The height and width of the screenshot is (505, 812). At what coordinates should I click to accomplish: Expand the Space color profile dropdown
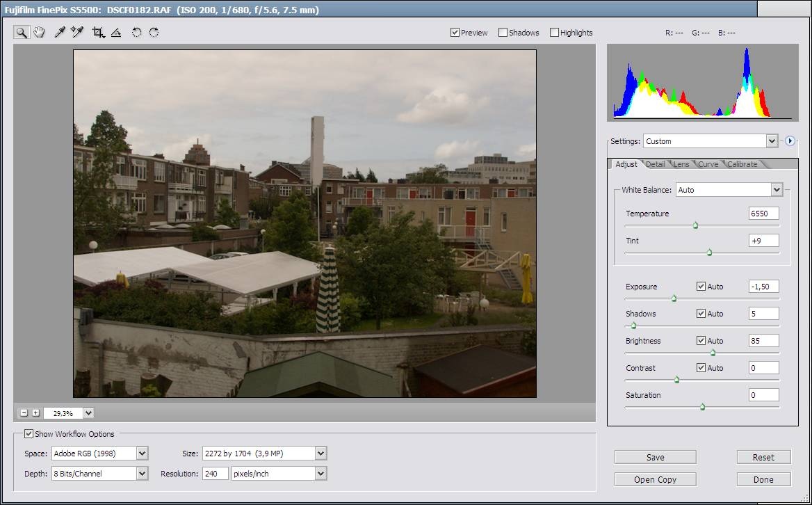[142, 454]
